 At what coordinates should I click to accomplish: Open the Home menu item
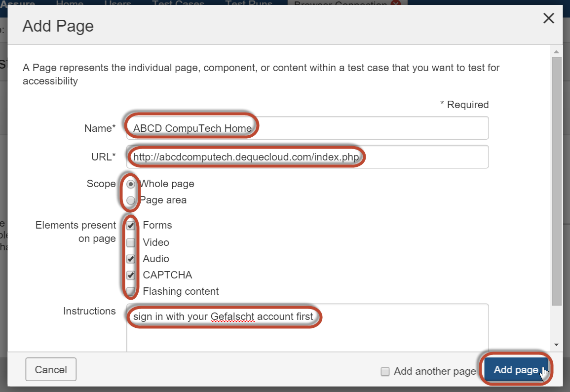point(70,4)
